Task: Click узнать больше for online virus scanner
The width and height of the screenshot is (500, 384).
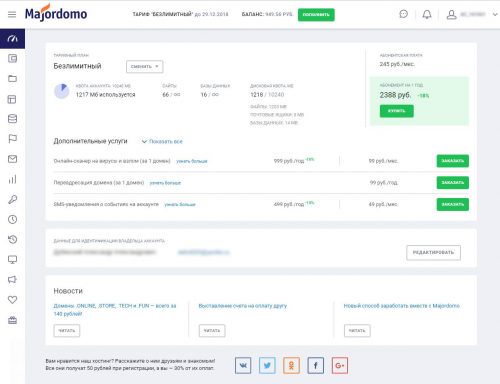Action: pyautogui.click(x=192, y=161)
